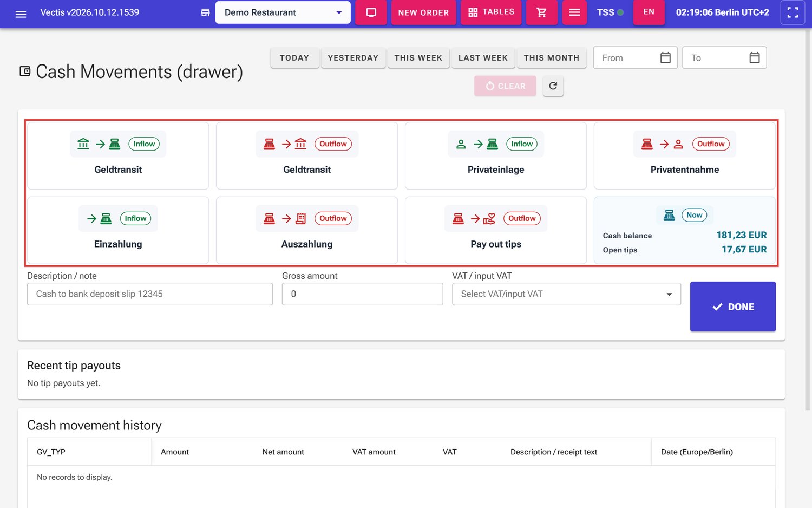This screenshot has height=508, width=812.
Task: Open the To date calendar icon
Action: [x=754, y=57]
